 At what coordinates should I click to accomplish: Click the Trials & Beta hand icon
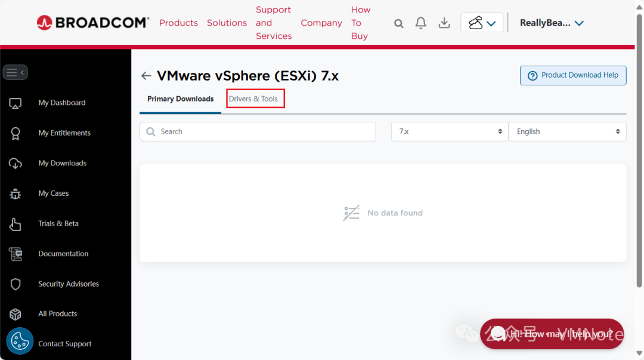(15, 224)
